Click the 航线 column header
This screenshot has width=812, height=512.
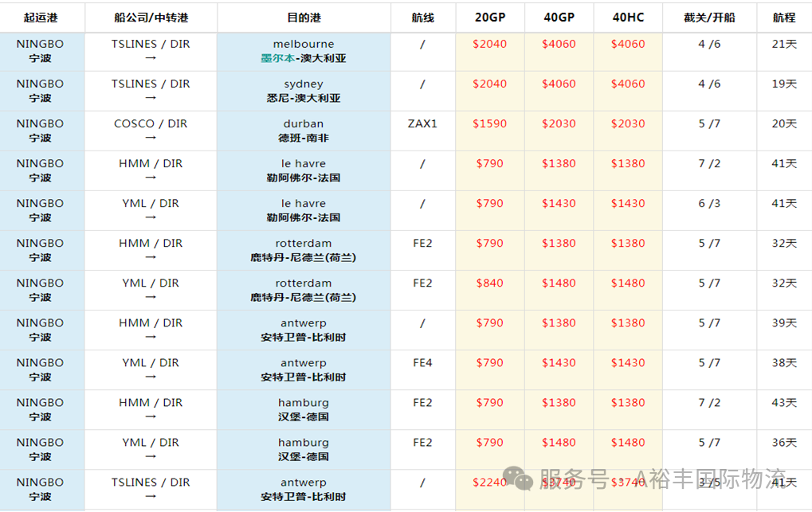[x=422, y=18]
